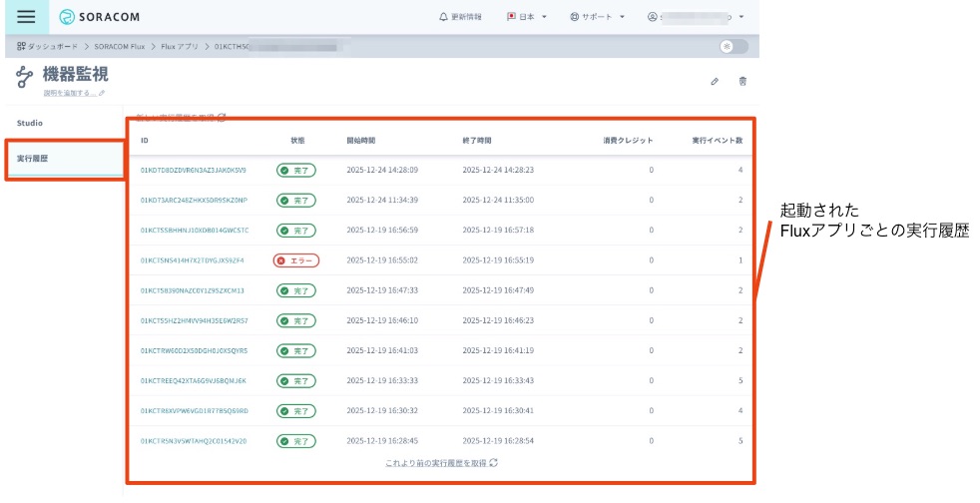The height and width of the screenshot is (503, 980).
Task: Open the hamburger main menu
Action: [x=26, y=17]
